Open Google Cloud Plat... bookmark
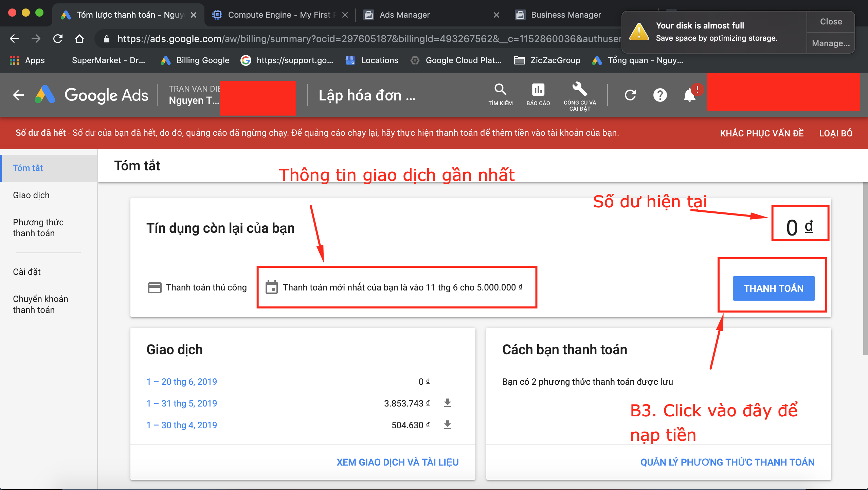This screenshot has width=868, height=490. [456, 60]
